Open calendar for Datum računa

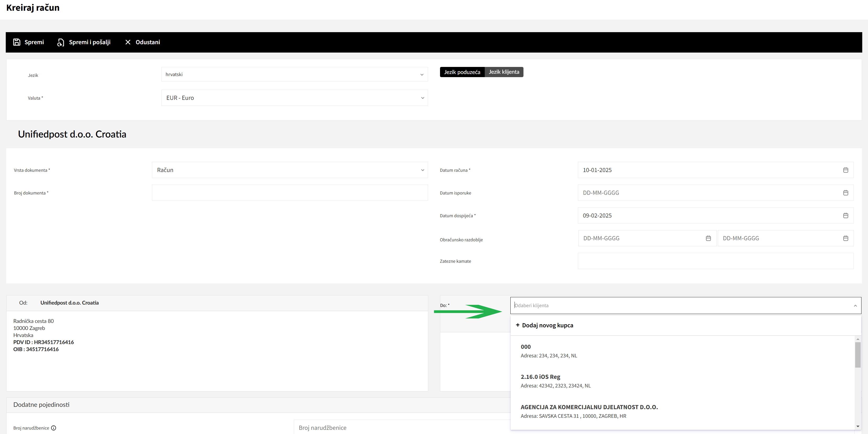click(846, 170)
